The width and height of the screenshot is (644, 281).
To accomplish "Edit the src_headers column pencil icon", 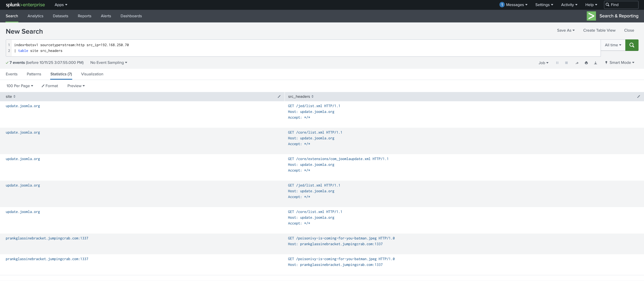I will tap(639, 96).
